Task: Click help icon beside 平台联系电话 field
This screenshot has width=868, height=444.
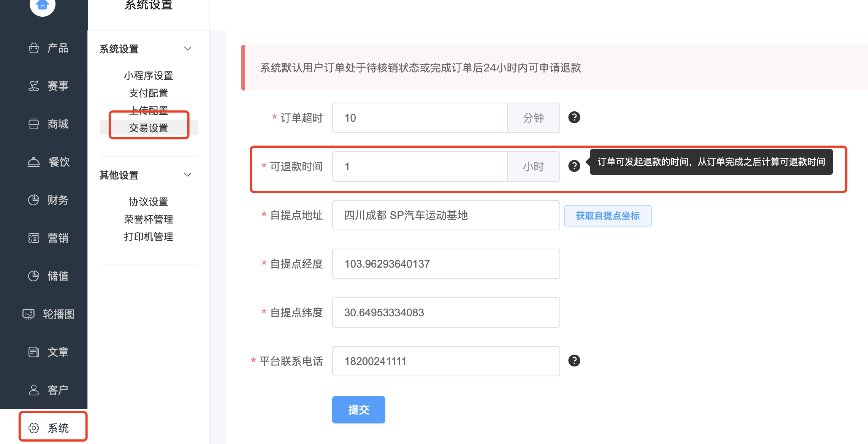Action: click(574, 361)
